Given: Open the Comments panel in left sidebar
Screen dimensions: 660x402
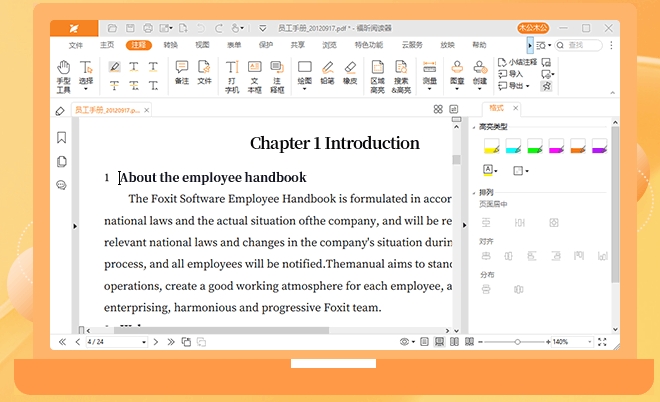Looking at the screenshot, I should (x=62, y=185).
